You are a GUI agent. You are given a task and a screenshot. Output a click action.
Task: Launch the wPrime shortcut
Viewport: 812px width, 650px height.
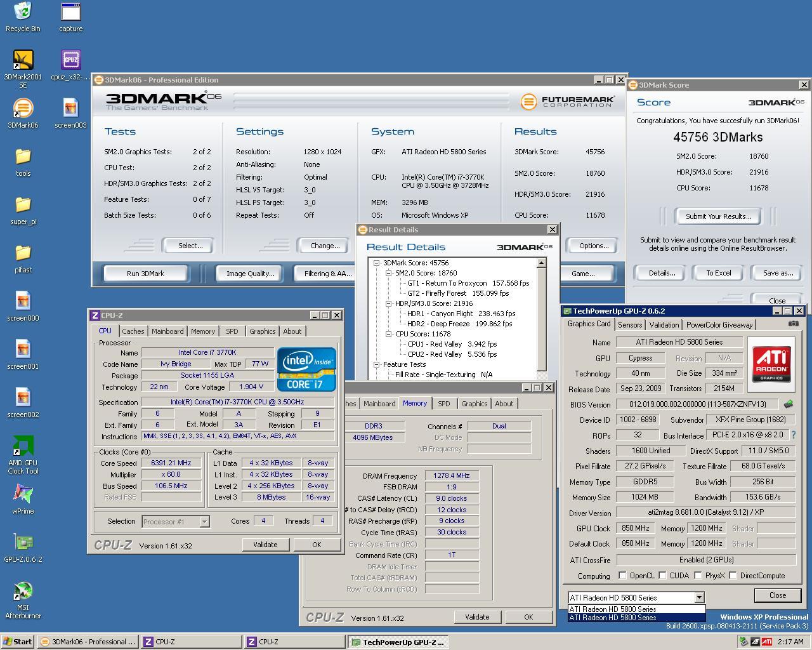(23, 500)
